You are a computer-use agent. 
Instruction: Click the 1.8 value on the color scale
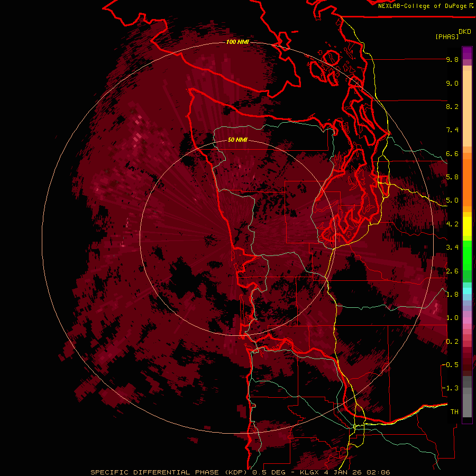452,295
